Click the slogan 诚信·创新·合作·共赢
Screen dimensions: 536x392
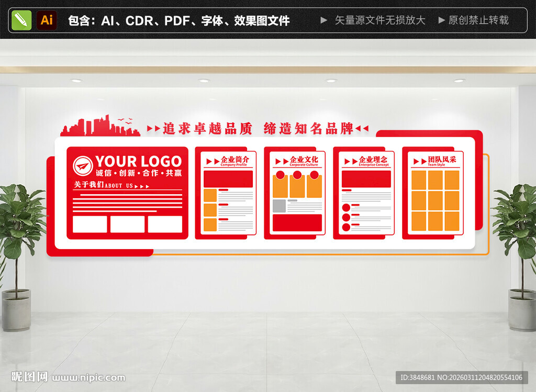click(x=138, y=173)
